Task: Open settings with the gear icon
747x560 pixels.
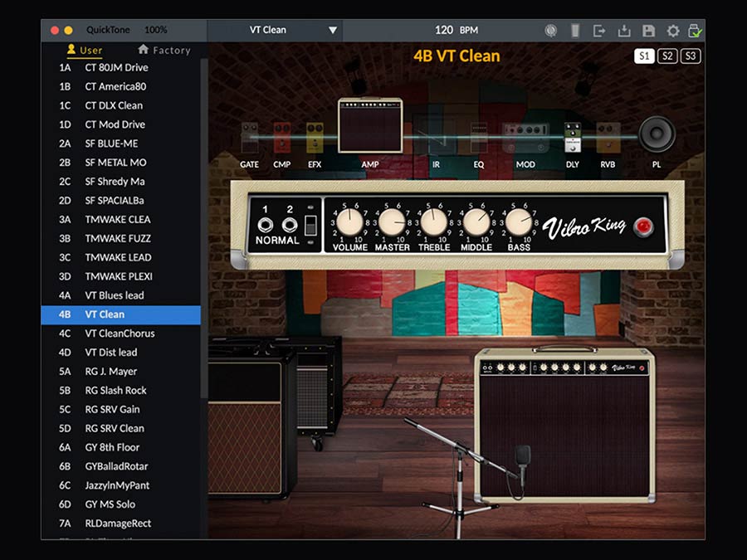Action: click(673, 31)
